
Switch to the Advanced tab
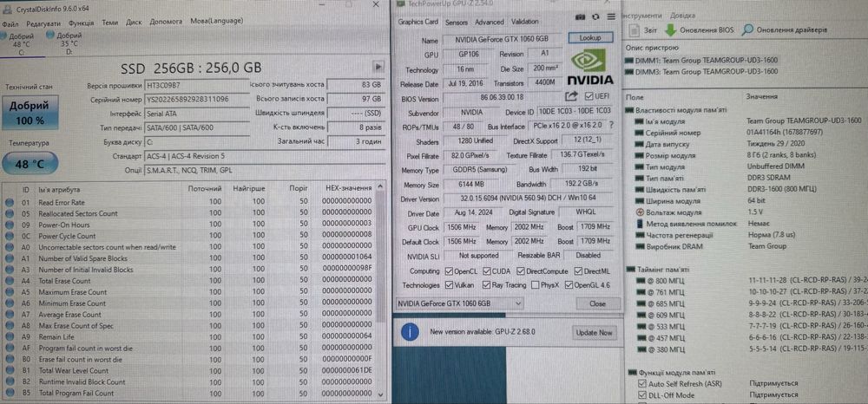tap(490, 22)
